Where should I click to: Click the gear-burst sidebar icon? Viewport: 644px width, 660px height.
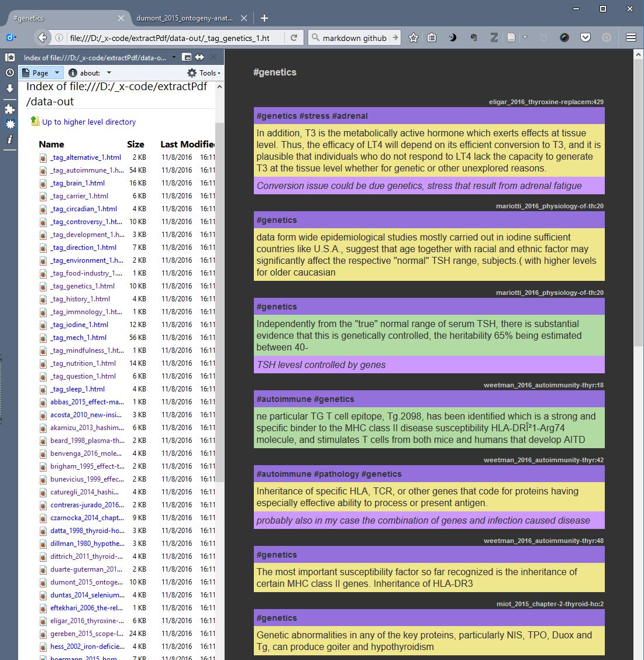click(10, 124)
